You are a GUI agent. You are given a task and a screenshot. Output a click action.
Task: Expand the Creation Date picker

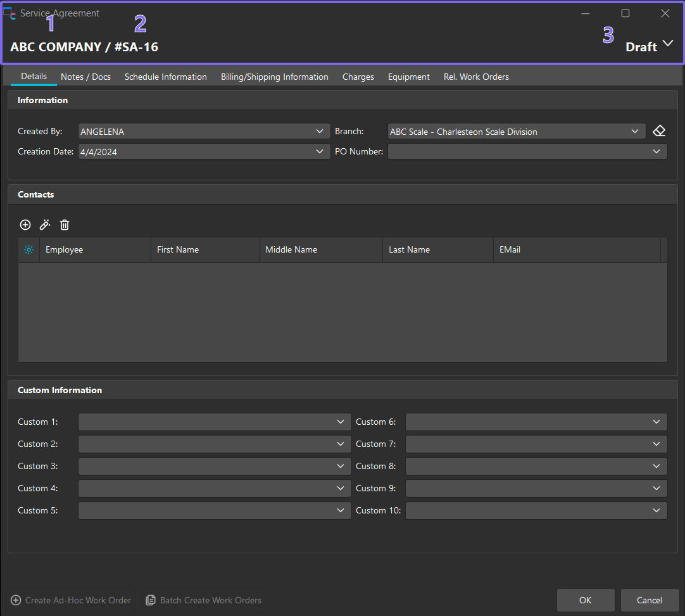point(318,152)
